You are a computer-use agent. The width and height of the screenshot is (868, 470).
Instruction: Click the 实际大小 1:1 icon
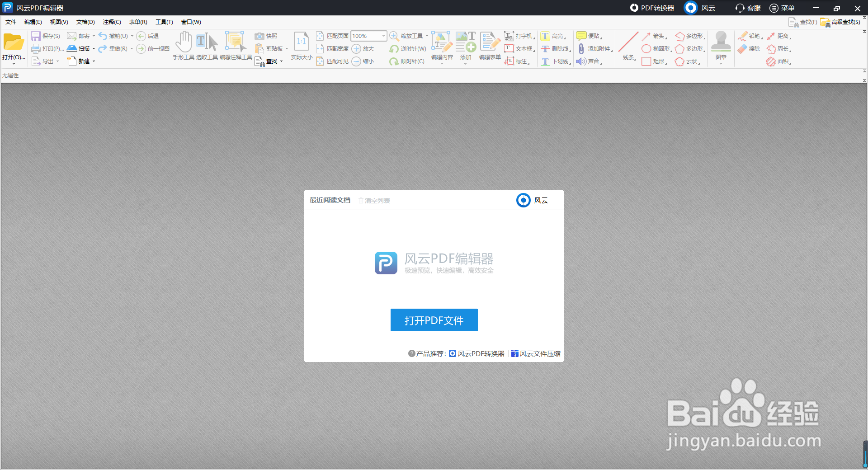click(x=302, y=42)
